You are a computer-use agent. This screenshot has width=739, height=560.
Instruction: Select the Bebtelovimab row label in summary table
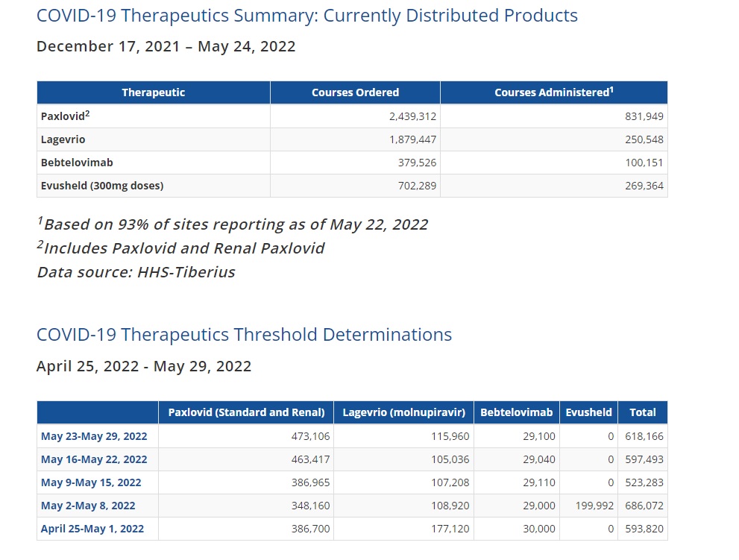point(77,163)
